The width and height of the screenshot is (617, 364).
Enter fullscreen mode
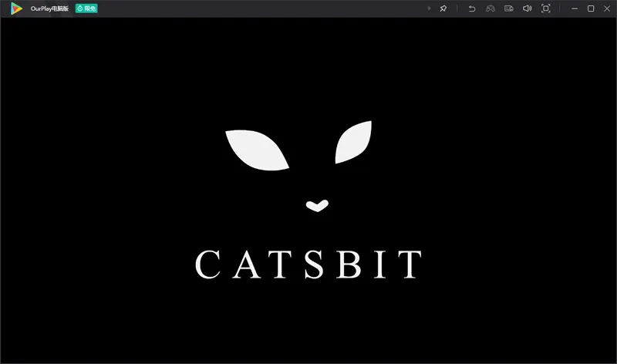[546, 8]
